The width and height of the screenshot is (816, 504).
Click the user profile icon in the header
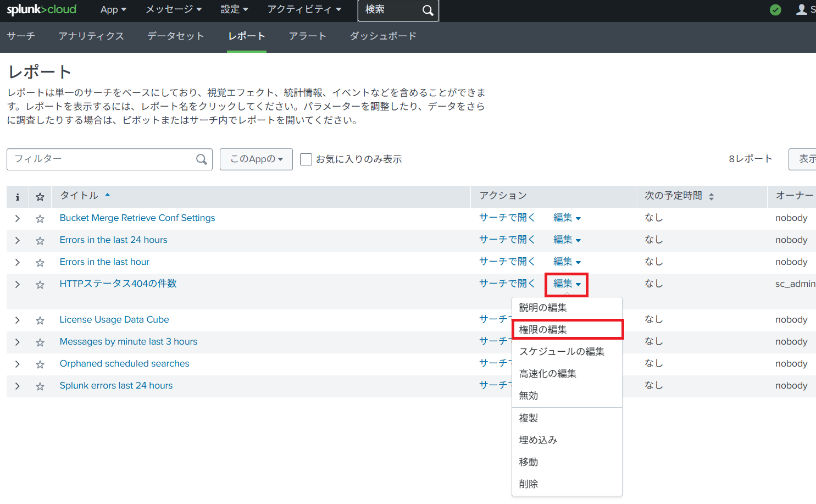click(802, 10)
